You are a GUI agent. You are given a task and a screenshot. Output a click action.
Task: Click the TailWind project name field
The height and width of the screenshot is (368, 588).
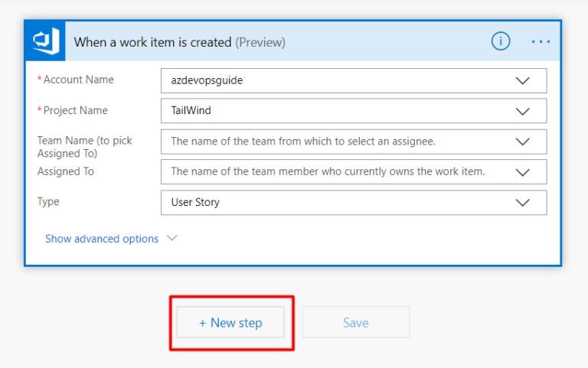[x=337, y=111]
